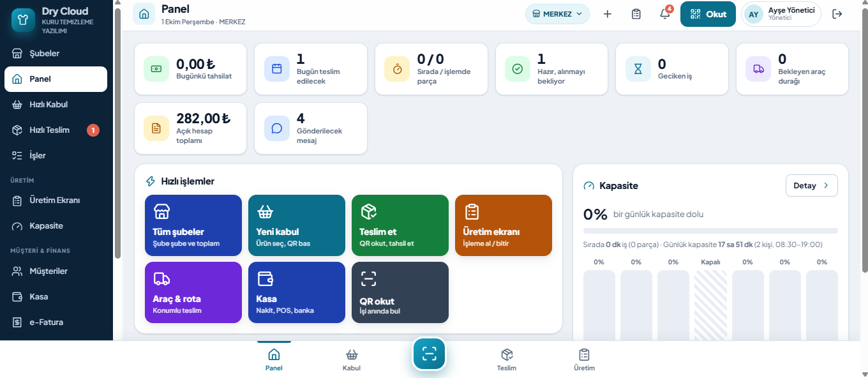This screenshot has height=378, width=868.
Task: Switch to Teslim tab in bottom bar
Action: pyautogui.click(x=507, y=360)
